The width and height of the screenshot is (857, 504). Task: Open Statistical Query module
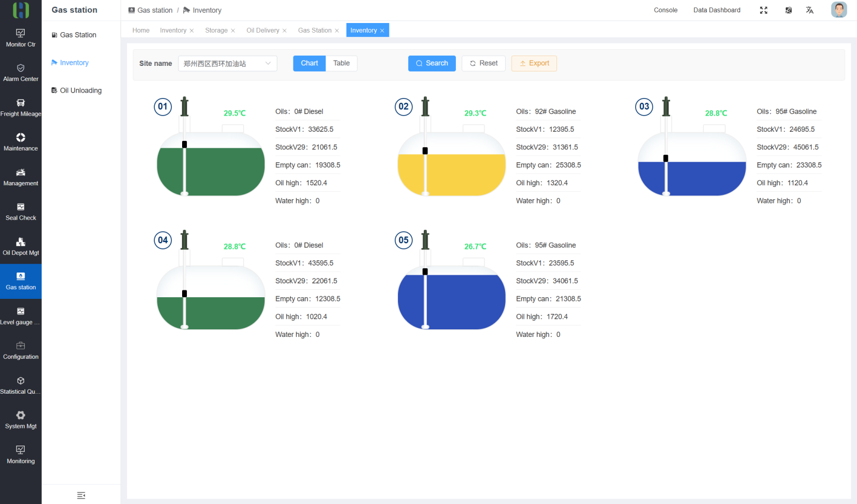20,386
